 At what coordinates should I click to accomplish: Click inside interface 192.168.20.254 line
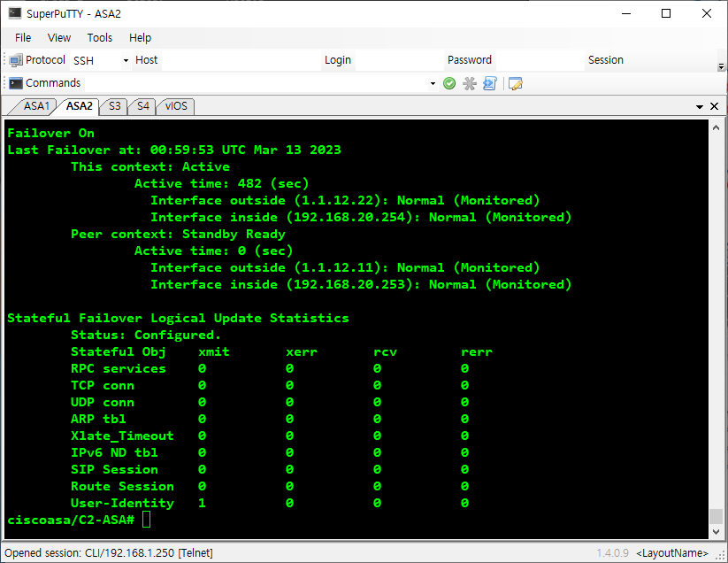(x=361, y=218)
